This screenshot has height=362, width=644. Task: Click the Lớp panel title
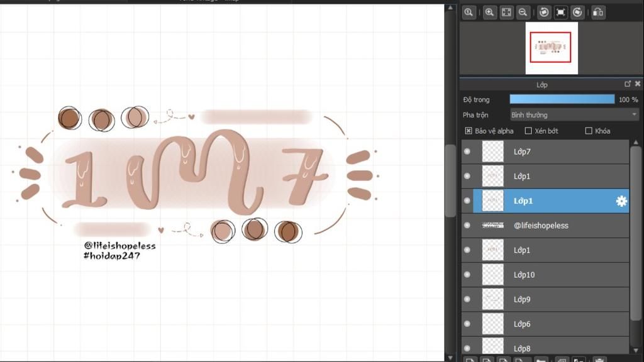point(541,85)
